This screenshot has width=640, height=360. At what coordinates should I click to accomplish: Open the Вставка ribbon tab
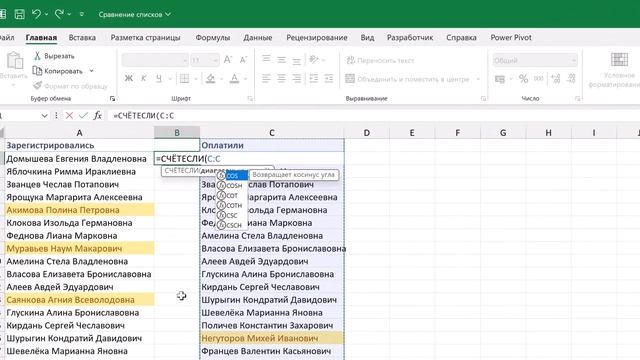tap(82, 38)
